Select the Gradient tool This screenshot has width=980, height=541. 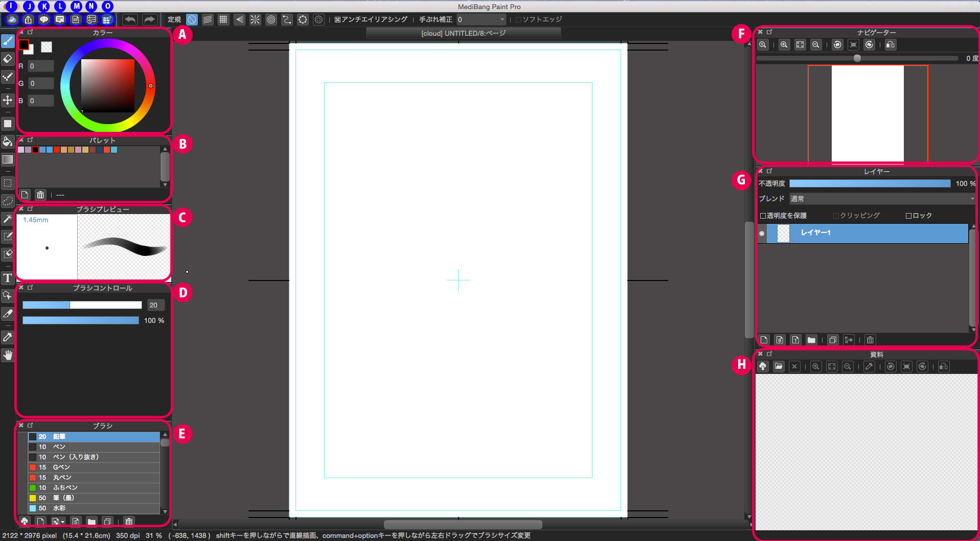8,159
